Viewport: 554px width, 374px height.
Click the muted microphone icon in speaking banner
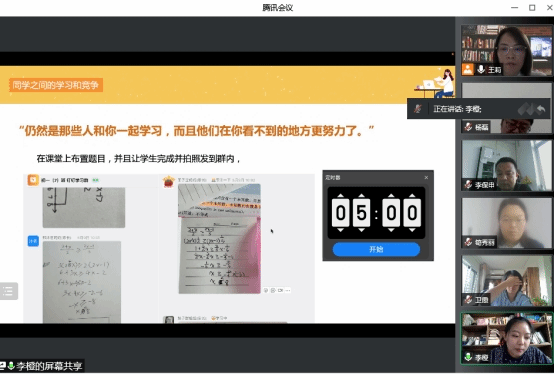(418, 109)
